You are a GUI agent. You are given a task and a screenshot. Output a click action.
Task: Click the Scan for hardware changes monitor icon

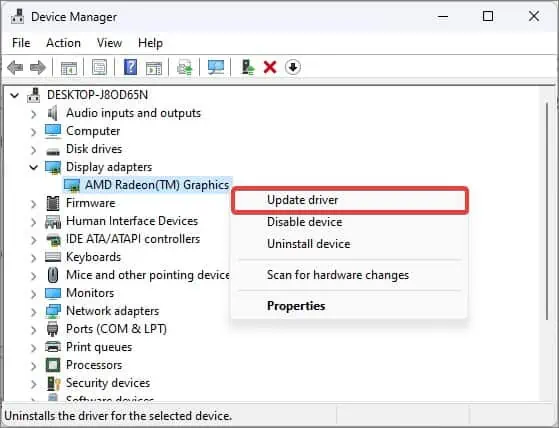point(216,67)
